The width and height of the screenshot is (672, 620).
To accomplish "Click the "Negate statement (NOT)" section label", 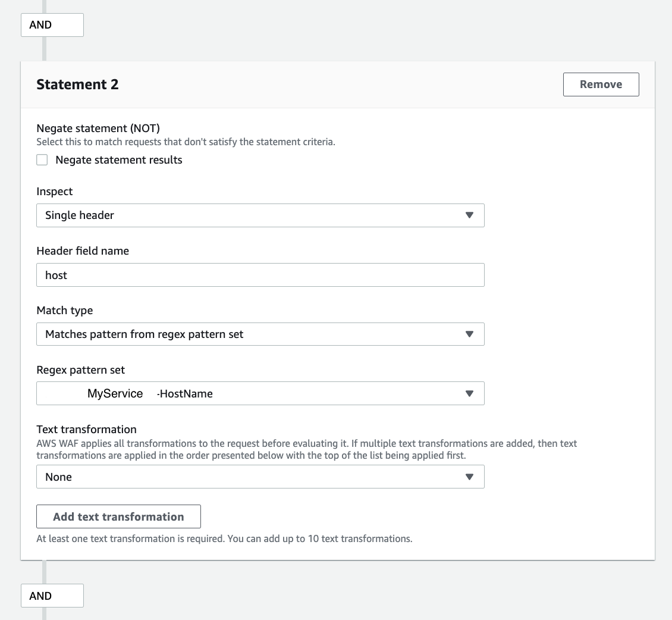I will pos(98,129).
